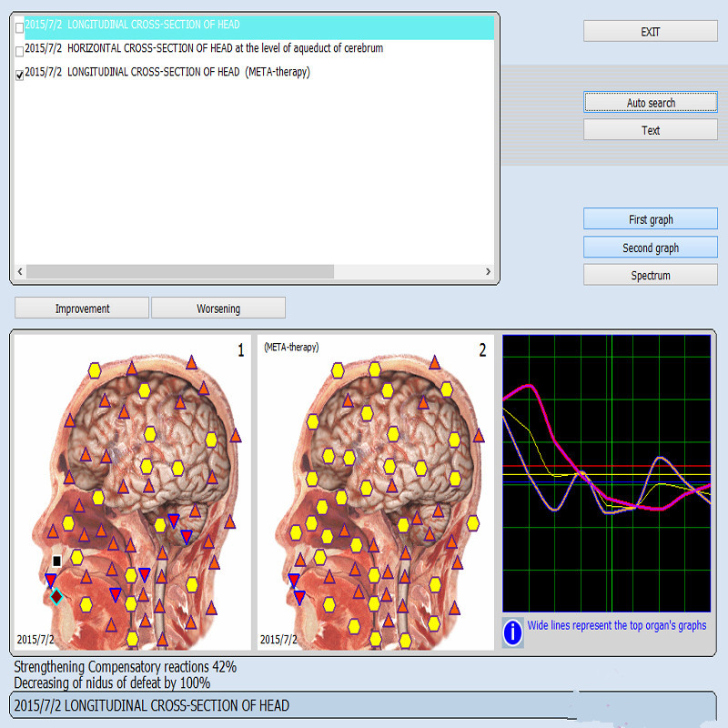Select the META-therapy head image 2

coord(376,491)
